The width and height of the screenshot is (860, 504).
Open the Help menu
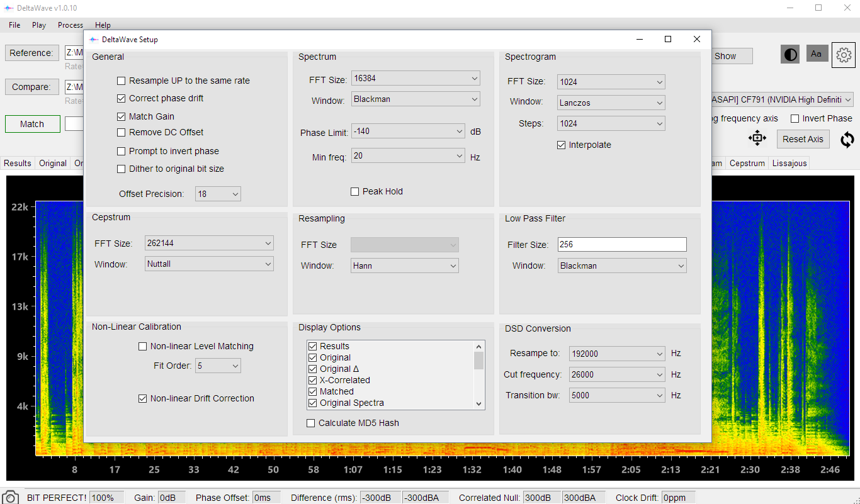coord(103,25)
